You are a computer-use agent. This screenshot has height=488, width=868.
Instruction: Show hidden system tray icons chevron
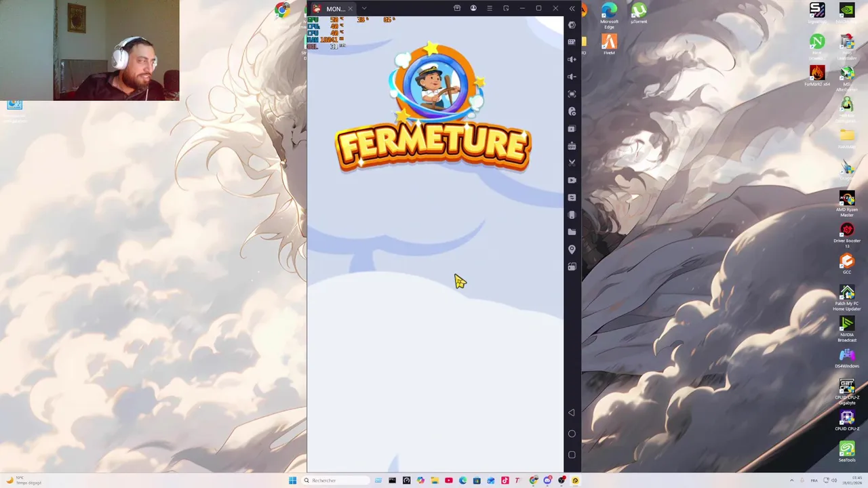791,481
